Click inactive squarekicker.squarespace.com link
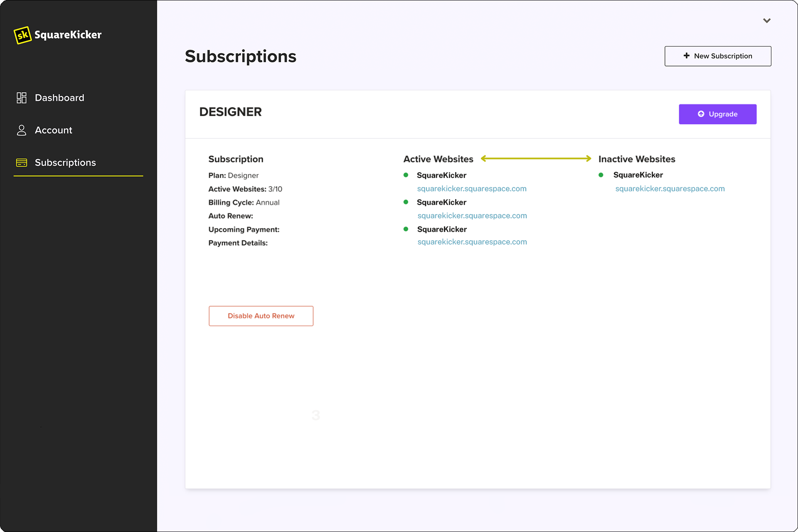This screenshot has width=798, height=532. pyautogui.click(x=669, y=188)
